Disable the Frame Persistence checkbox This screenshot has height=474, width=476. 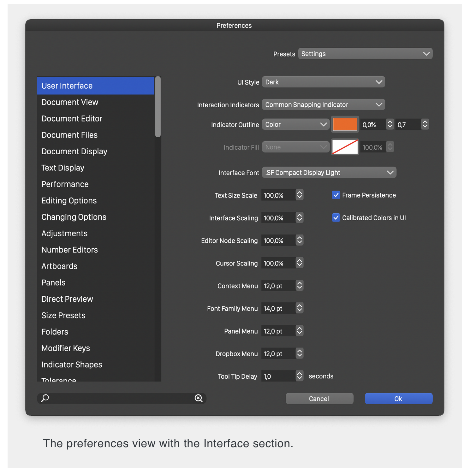click(x=336, y=195)
